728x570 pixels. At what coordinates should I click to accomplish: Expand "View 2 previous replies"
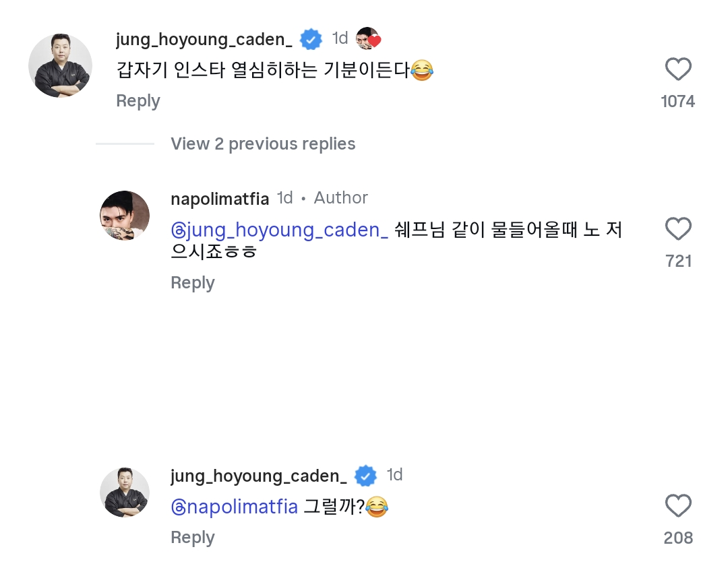tap(263, 144)
